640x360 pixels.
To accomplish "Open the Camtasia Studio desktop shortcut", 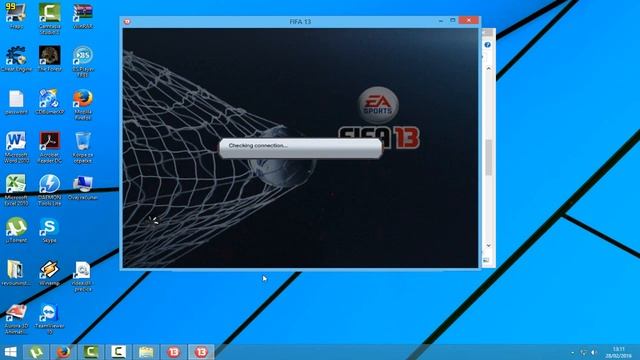I will 50,18.
